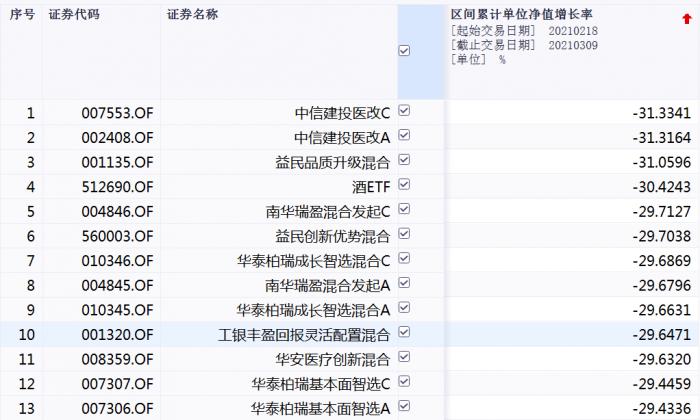Viewport: 700px width, 420px height.
Task: Select growth value -31.3341
Action: 662,113
